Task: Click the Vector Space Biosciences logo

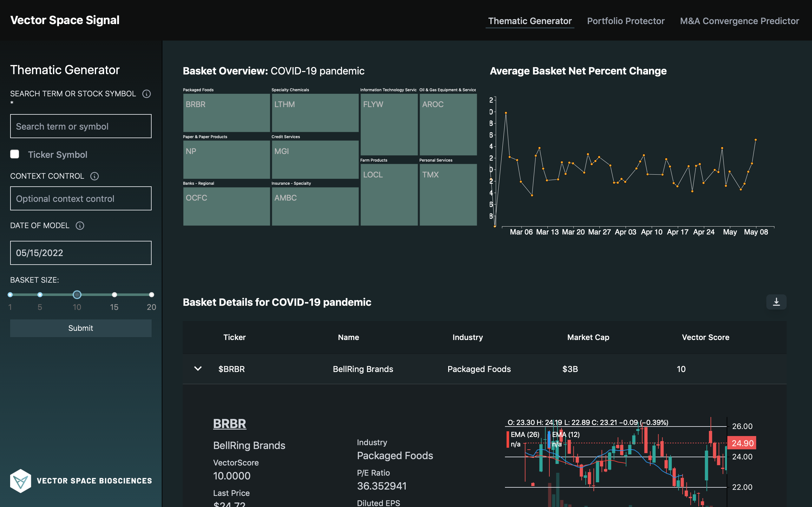Action: [21, 480]
